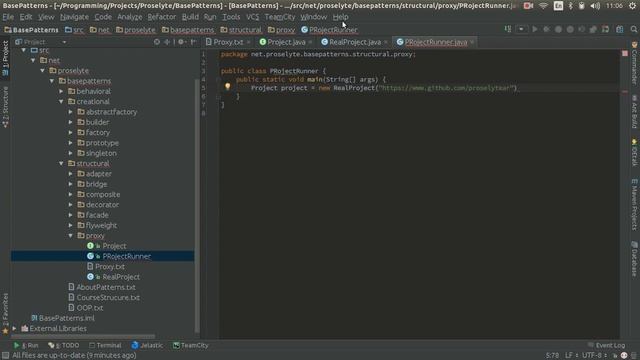Click cursor position 5:78 in status bar

point(552,356)
